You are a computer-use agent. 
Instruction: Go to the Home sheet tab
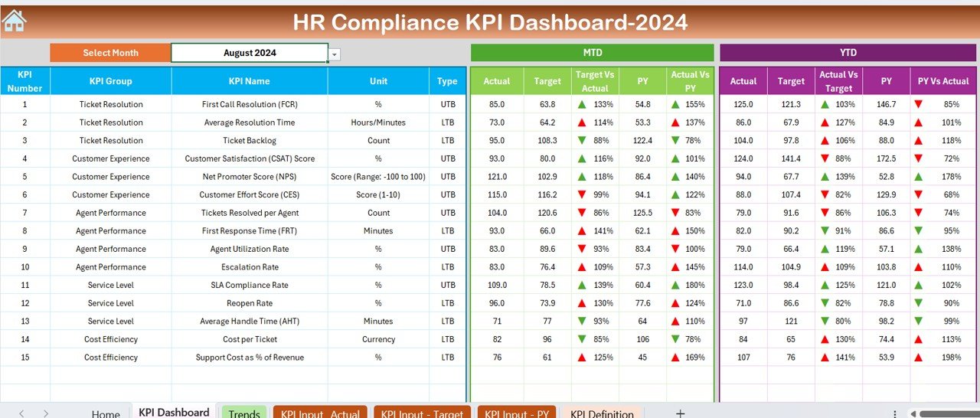[x=106, y=413]
